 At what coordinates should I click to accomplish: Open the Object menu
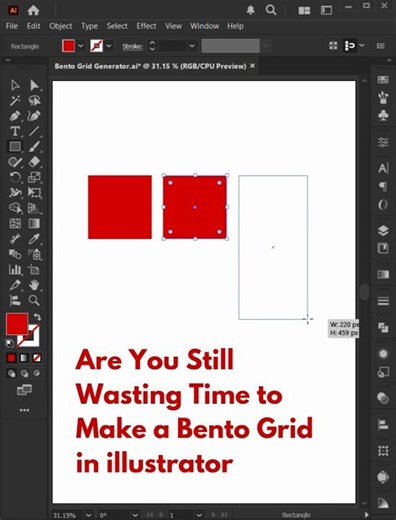61,26
